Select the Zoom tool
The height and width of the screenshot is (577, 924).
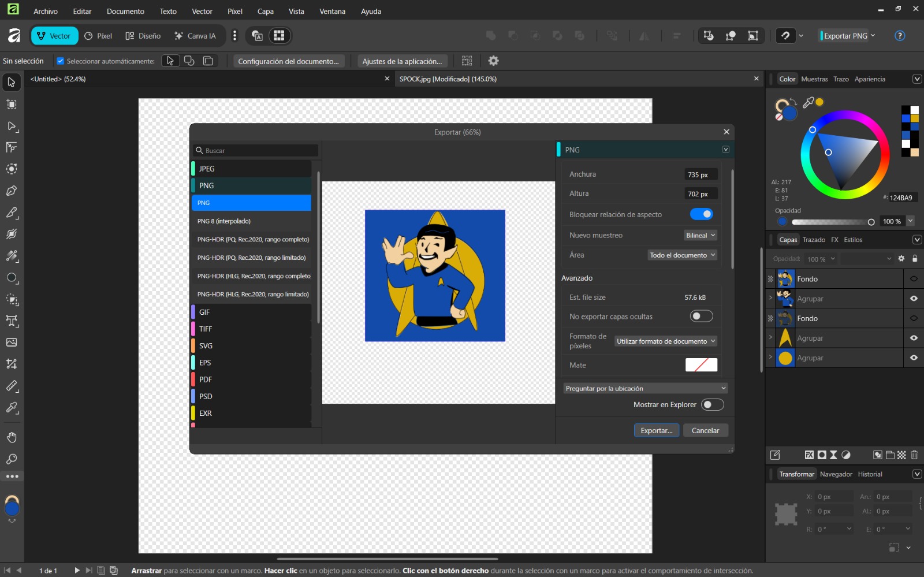(x=11, y=459)
